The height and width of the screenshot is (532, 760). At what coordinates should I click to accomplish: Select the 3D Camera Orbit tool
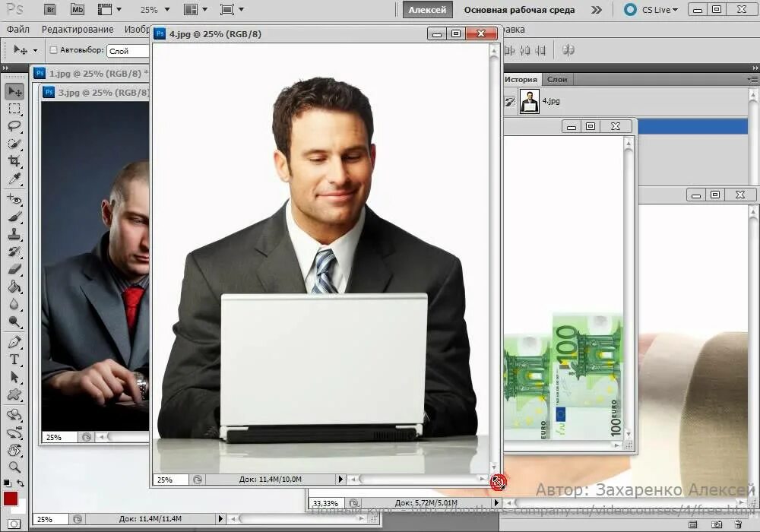point(14,432)
